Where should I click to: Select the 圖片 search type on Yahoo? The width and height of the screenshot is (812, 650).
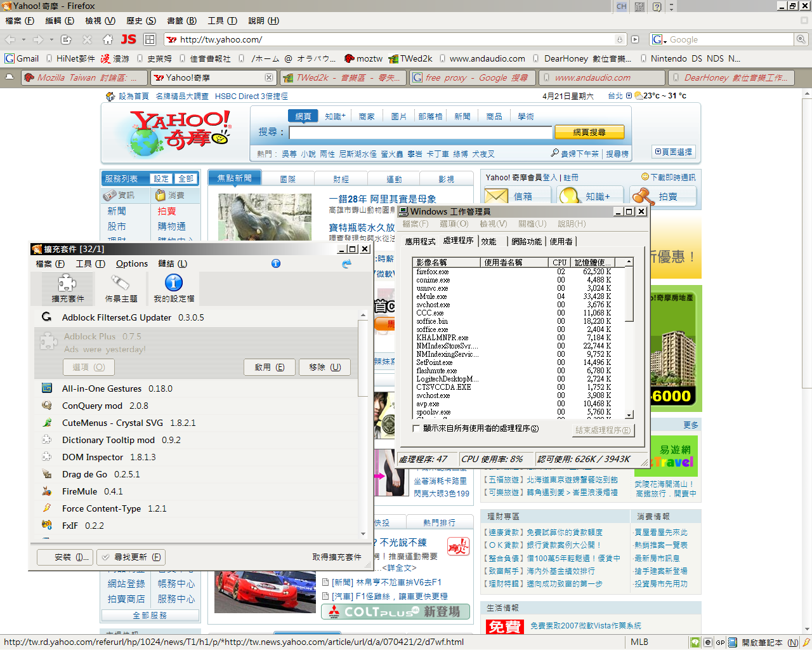tap(398, 116)
